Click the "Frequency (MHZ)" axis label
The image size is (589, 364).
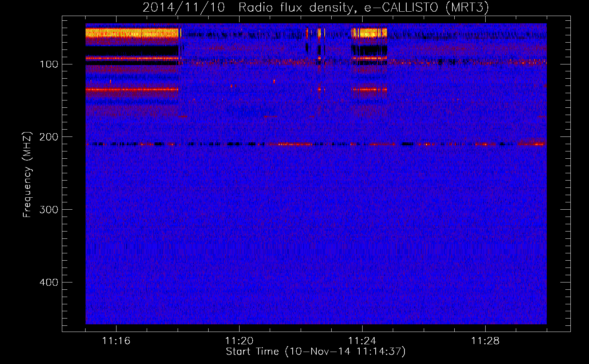click(x=27, y=174)
